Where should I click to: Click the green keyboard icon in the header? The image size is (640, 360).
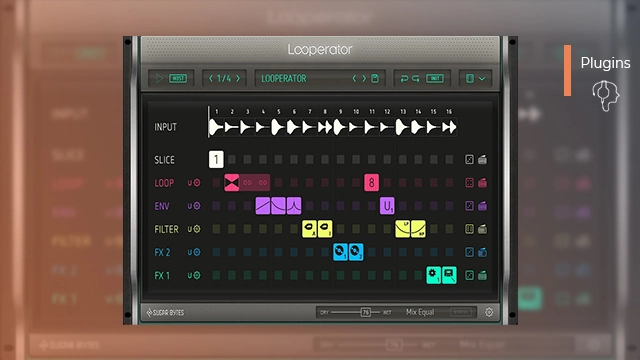[x=470, y=78]
